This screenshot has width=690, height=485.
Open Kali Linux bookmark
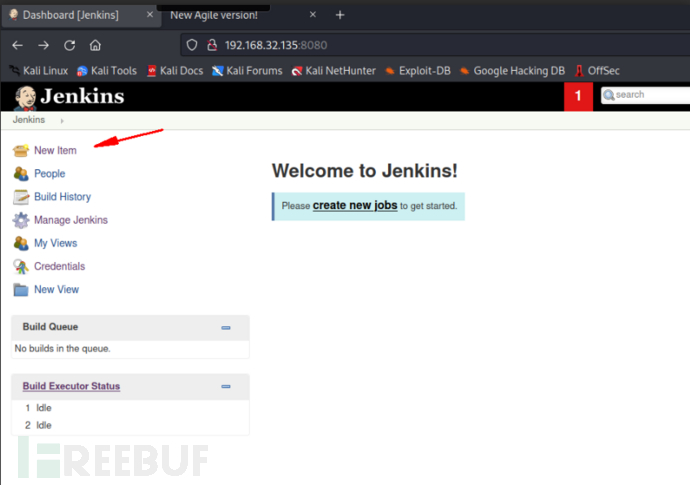39,71
